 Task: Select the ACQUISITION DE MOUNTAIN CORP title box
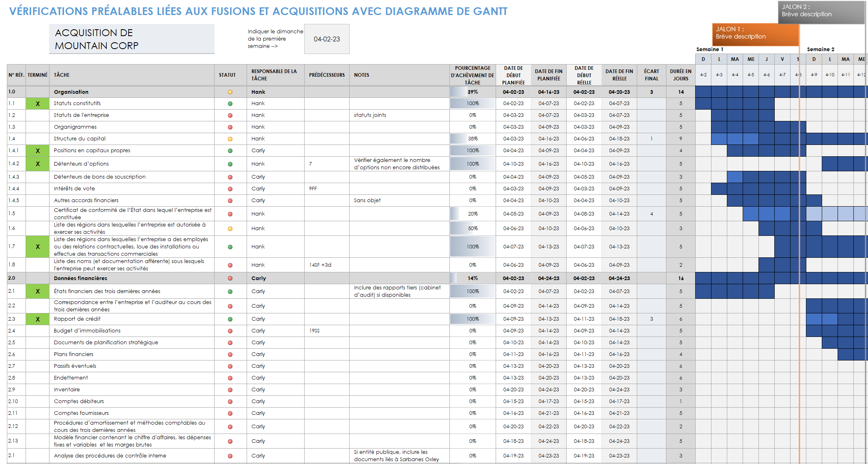pyautogui.click(x=132, y=39)
